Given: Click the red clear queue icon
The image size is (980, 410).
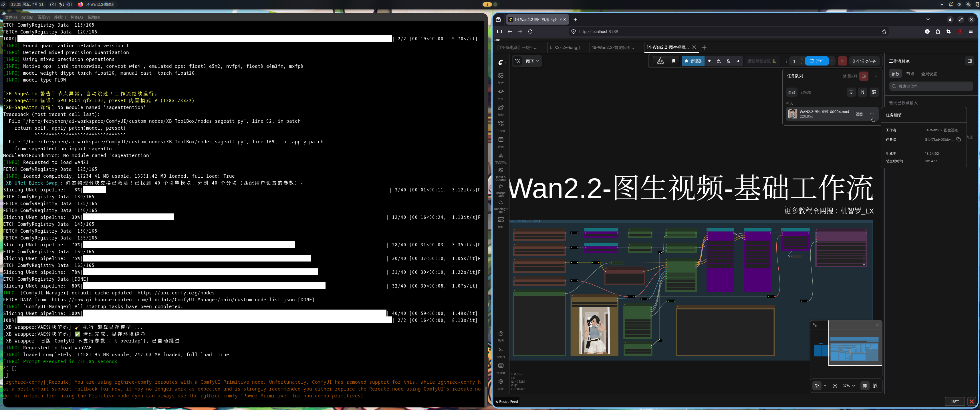Looking at the screenshot, I should [x=864, y=76].
